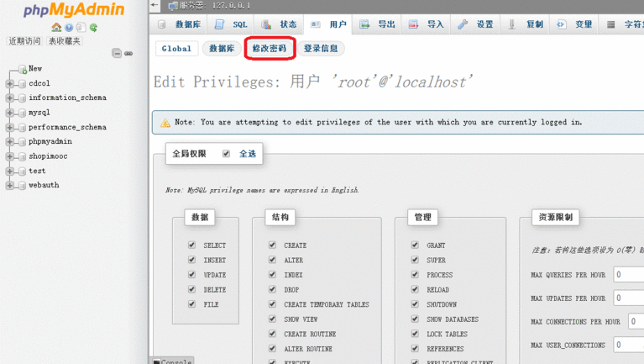
Task: Expand the cdcol database node
Action: coord(9,84)
